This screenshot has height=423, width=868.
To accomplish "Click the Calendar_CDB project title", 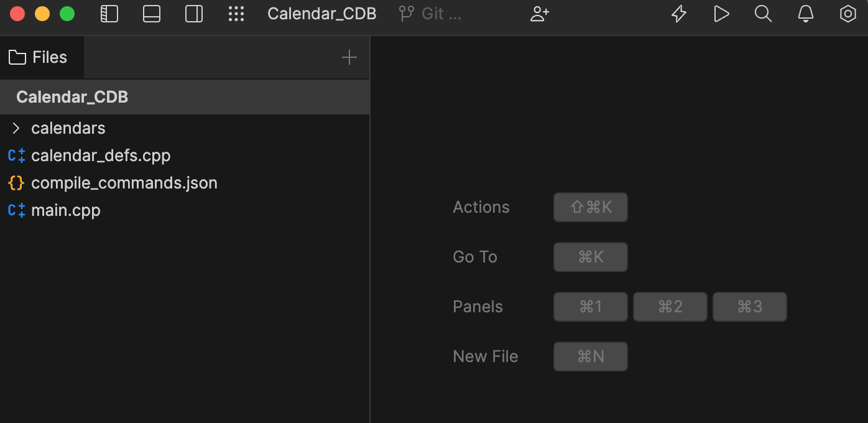I will point(321,13).
